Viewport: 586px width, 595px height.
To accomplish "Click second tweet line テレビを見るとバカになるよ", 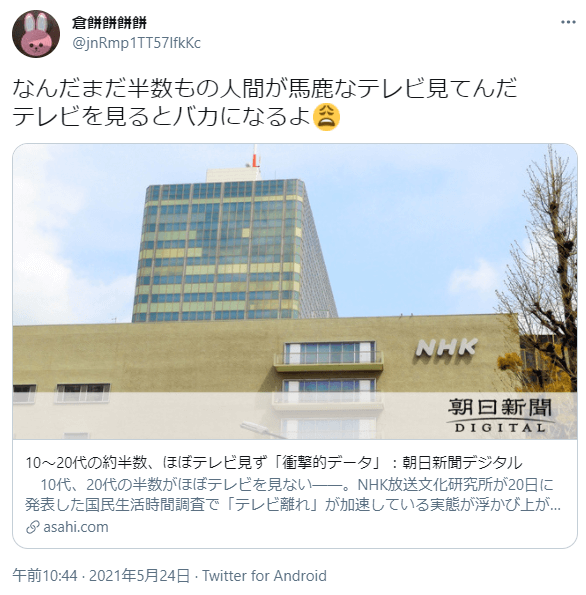I will tap(162, 116).
